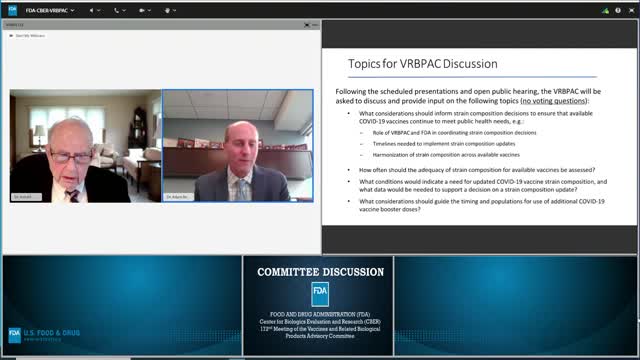This screenshot has height=360, width=640.
Task: Click the Start My Webcam button
Action: pos(27,36)
